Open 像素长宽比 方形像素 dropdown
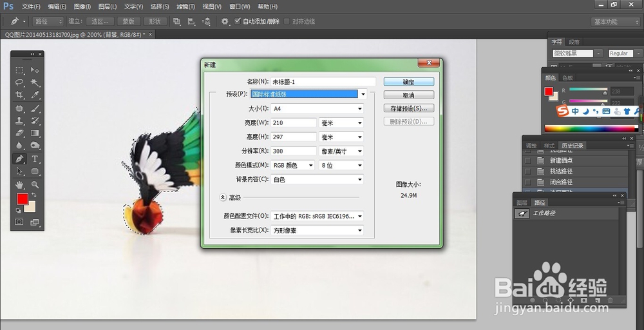Image resolution: width=644 pixels, height=330 pixels. click(317, 231)
